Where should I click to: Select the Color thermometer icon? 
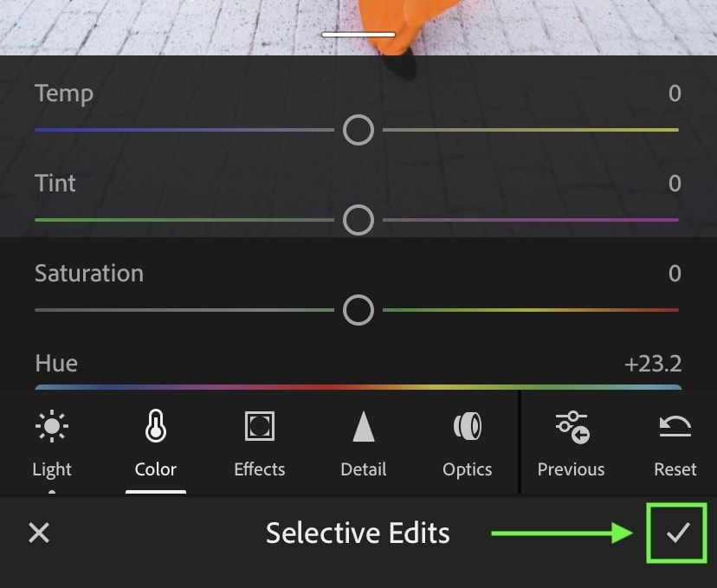pos(156,426)
